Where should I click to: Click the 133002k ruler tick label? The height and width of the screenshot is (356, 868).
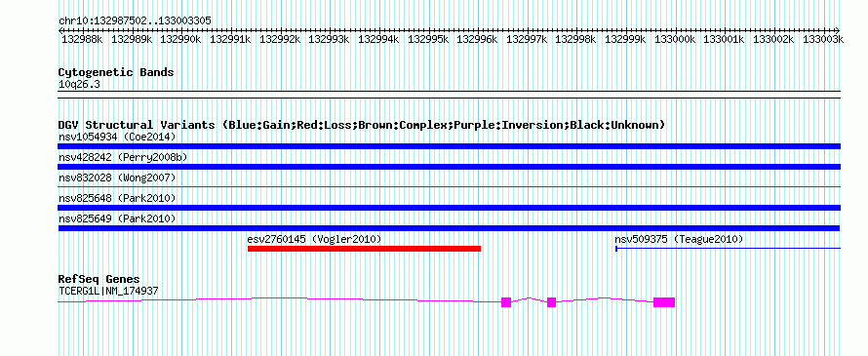click(x=773, y=39)
